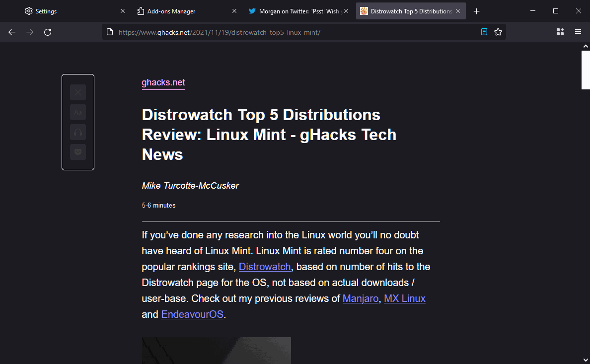Toggle reader view icon in address bar

(x=484, y=32)
